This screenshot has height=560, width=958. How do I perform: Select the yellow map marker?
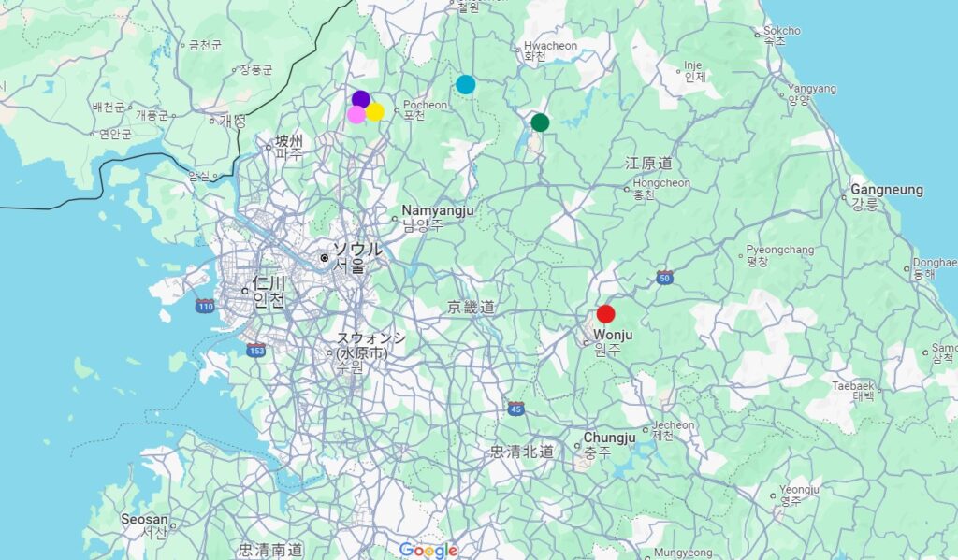coord(375,112)
